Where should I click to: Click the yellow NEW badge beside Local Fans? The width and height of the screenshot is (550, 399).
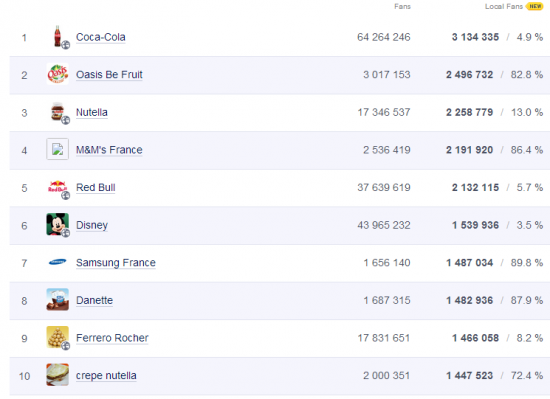tap(535, 6)
